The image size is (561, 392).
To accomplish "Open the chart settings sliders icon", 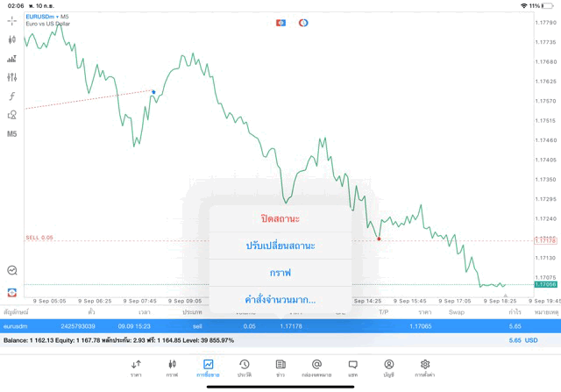I will click(x=12, y=77).
